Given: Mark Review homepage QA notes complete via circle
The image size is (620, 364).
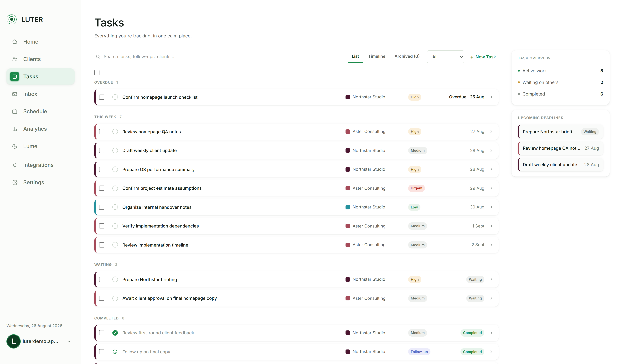Looking at the screenshot, I should [115, 132].
